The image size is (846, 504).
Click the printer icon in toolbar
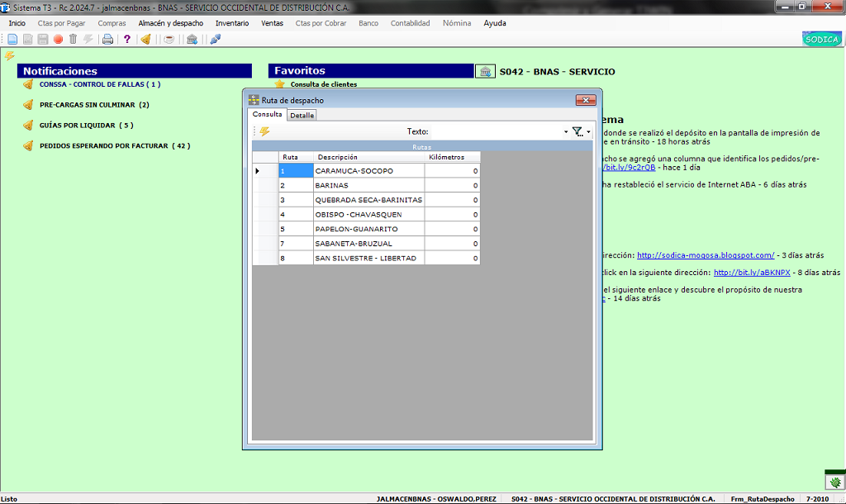pyautogui.click(x=108, y=40)
